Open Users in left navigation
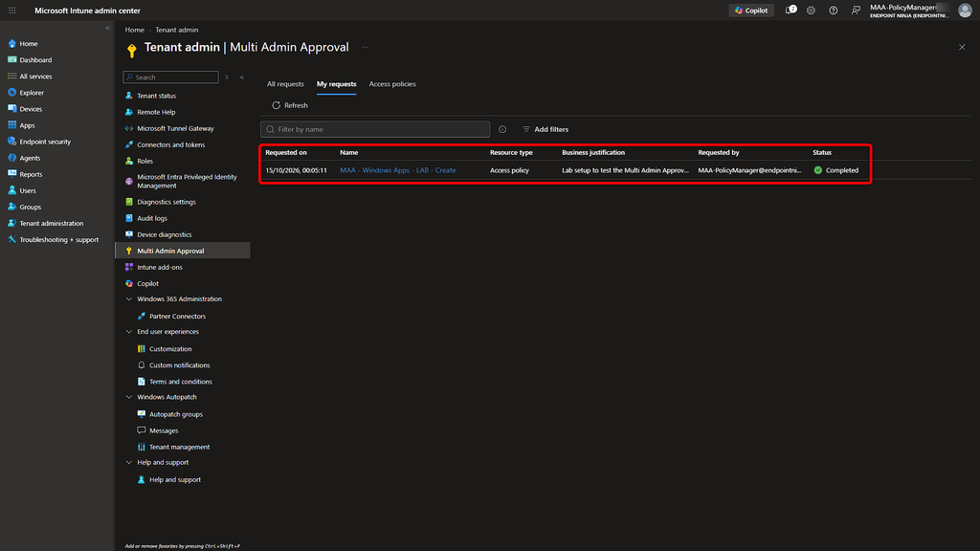This screenshot has width=980, height=551. point(28,190)
